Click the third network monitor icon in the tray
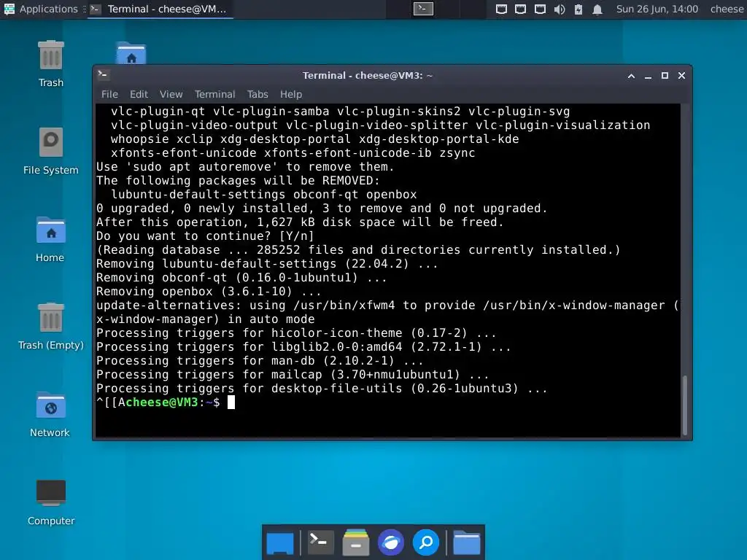 coord(540,9)
